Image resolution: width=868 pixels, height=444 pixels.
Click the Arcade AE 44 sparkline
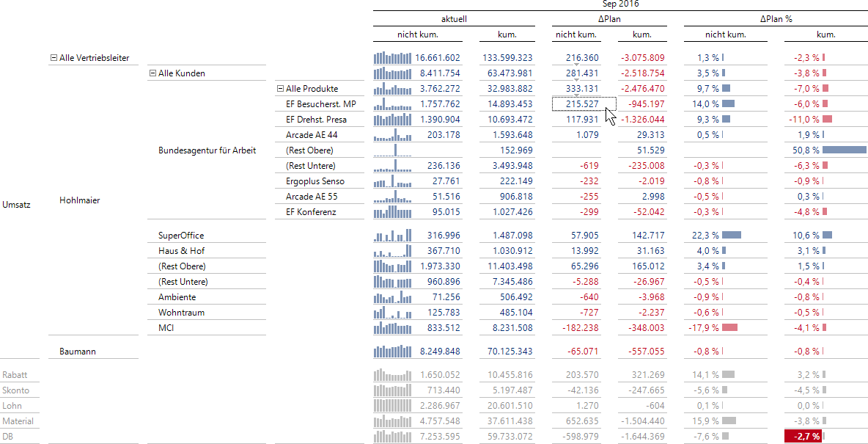[392, 135]
